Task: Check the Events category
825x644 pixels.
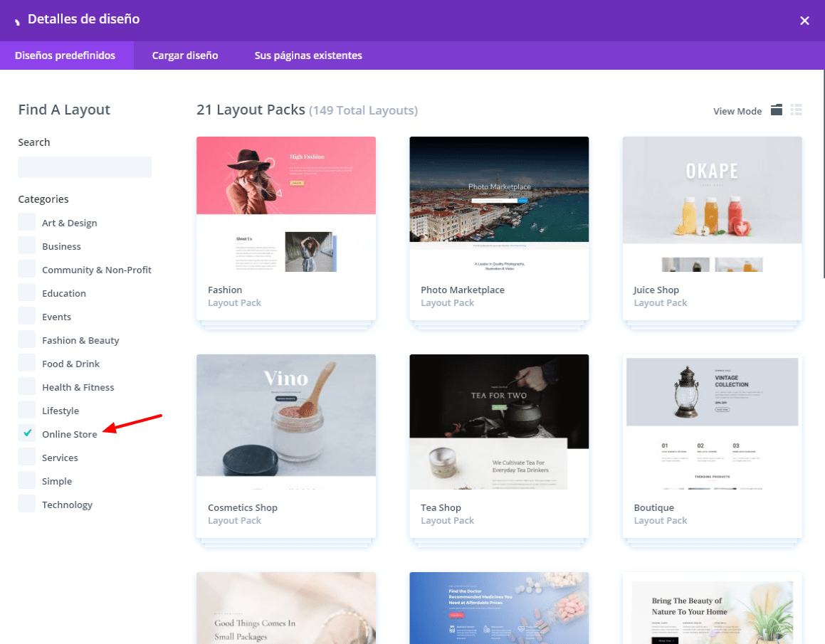Action: (x=27, y=316)
